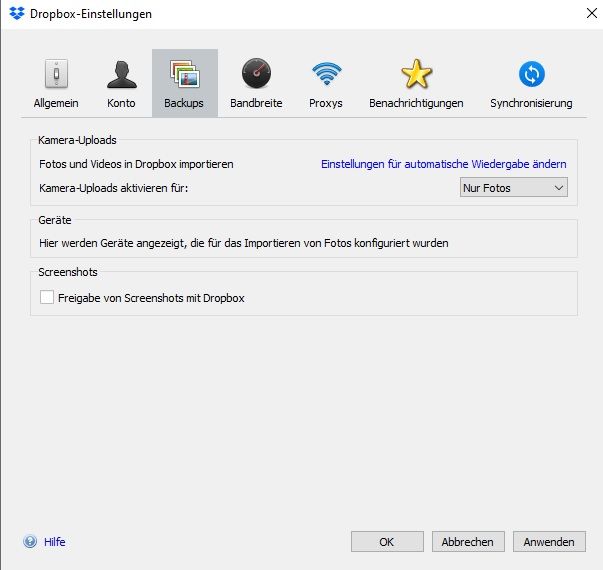Screen dimensions: 603x570
Task: Open the Proxys Wi-Fi signal icon
Action: pos(326,75)
